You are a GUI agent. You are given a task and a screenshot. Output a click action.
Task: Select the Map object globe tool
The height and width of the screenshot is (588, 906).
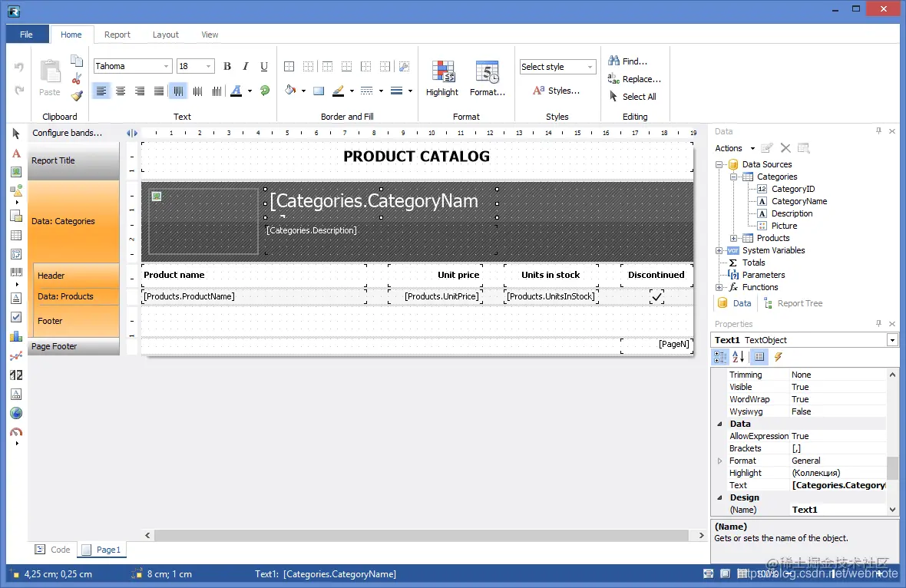pyautogui.click(x=16, y=413)
